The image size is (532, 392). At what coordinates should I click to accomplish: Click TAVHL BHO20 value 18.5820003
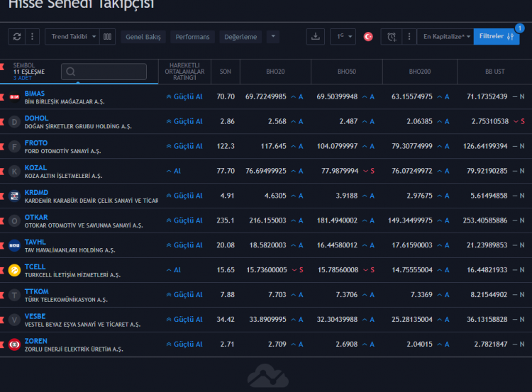(x=267, y=245)
